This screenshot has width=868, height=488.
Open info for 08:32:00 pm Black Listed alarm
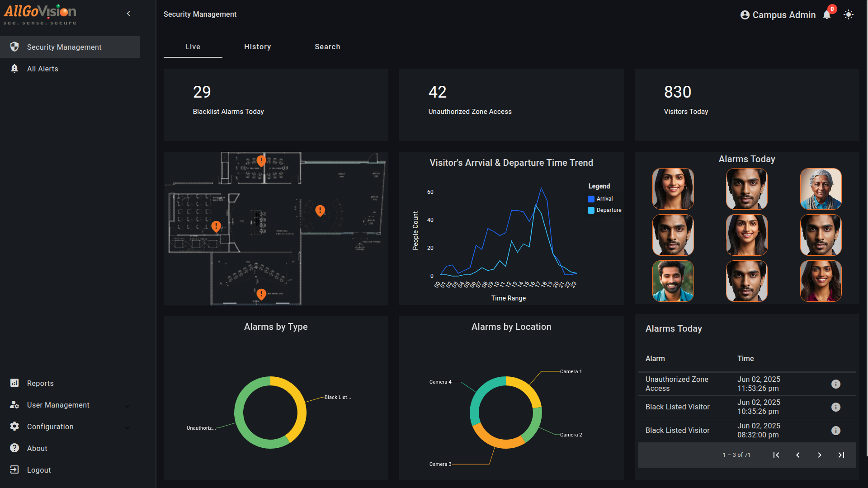pos(835,431)
